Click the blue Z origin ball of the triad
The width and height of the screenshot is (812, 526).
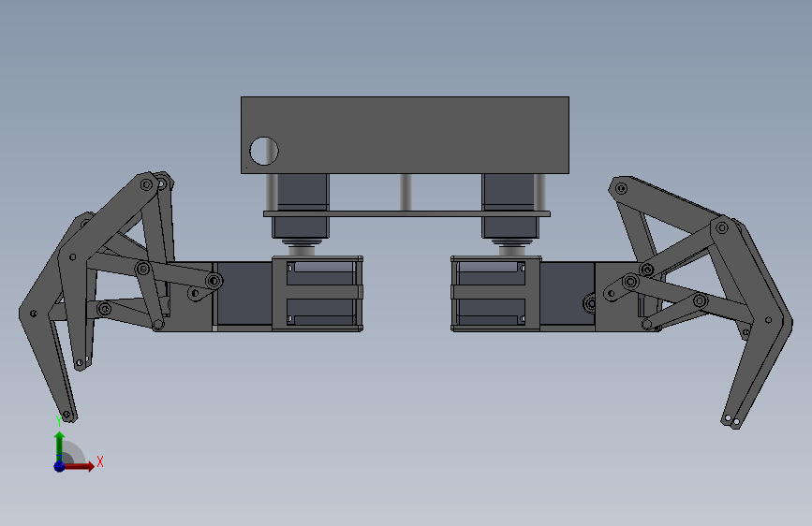[x=60, y=466]
